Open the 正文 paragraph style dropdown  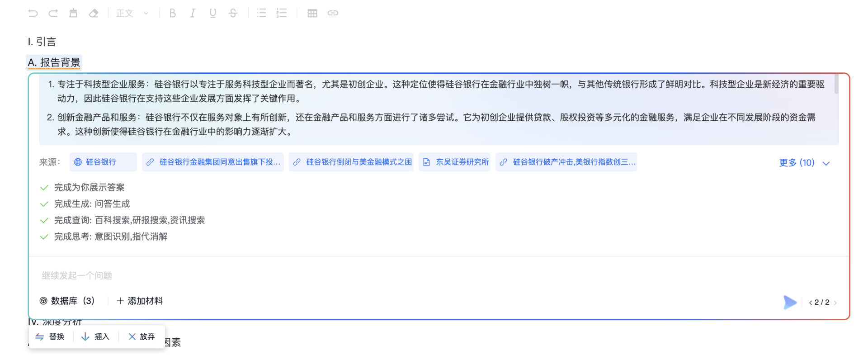pyautogui.click(x=132, y=13)
